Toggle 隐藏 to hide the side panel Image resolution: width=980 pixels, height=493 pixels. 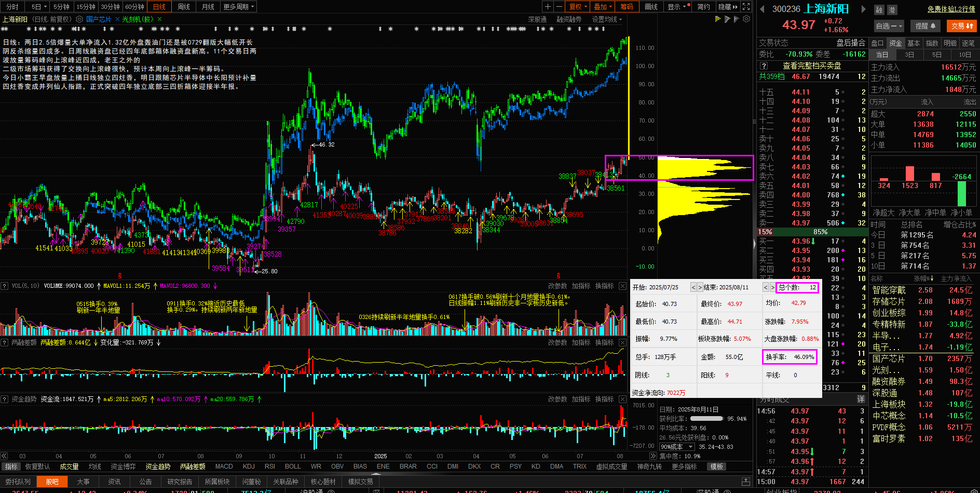728,7
